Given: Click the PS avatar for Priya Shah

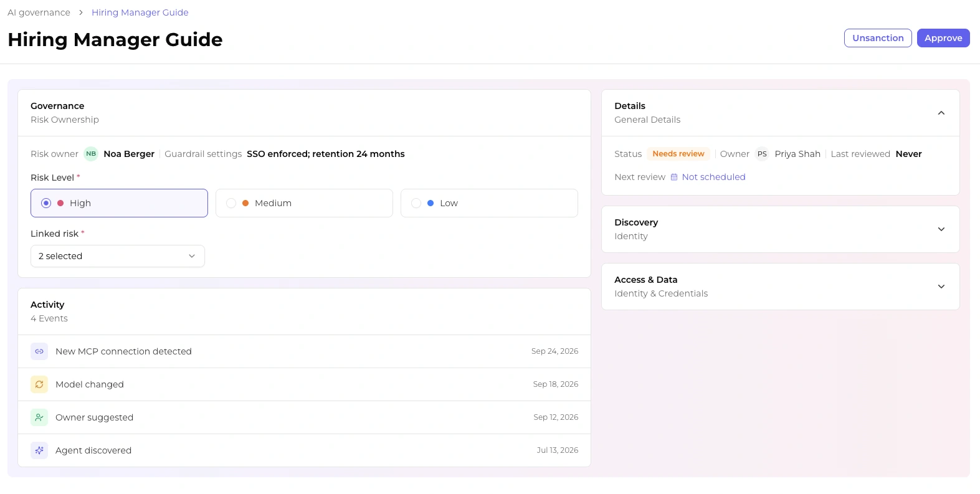Looking at the screenshot, I should (x=762, y=154).
